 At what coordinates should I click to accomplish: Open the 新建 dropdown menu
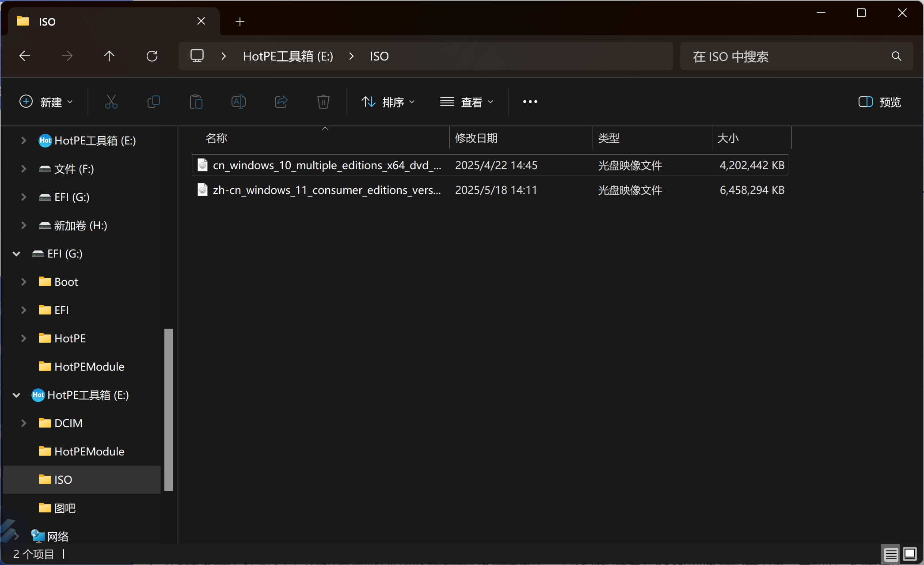tap(46, 102)
